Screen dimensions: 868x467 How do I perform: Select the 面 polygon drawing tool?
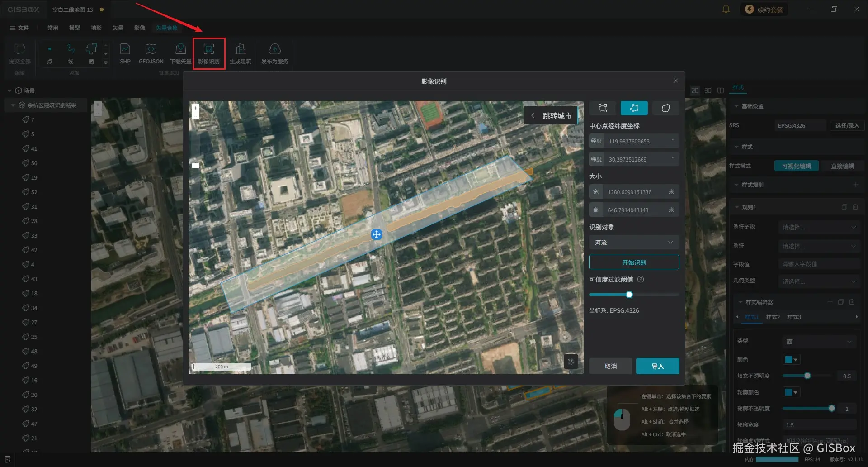click(x=91, y=53)
